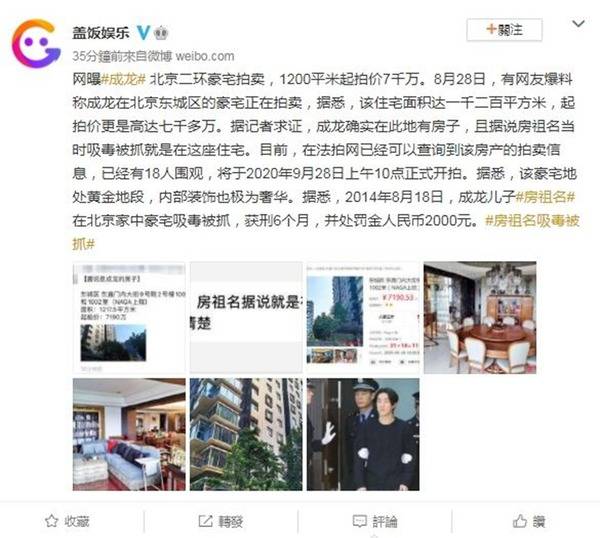Click the blue V verified badge
This screenshot has height=538, width=600.
tap(143, 33)
